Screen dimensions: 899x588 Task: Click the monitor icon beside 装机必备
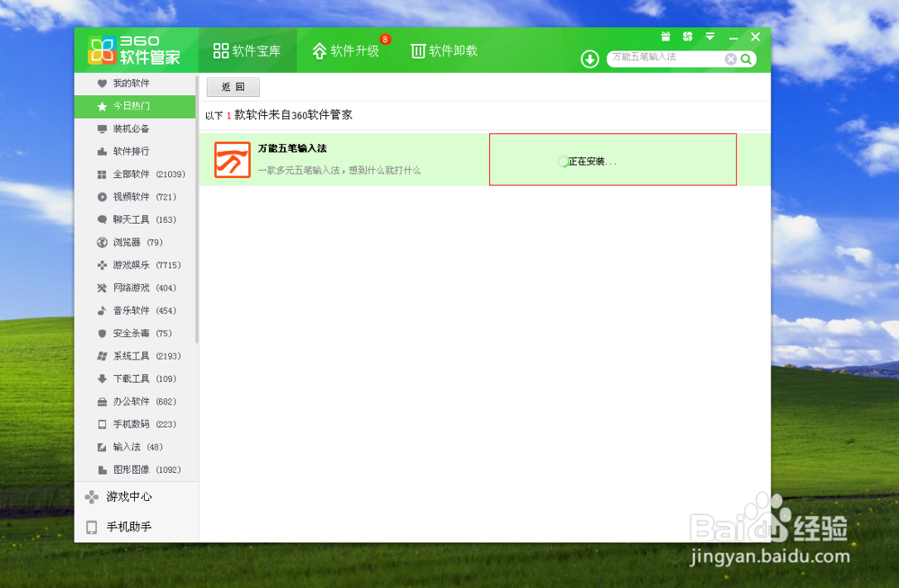coord(102,129)
